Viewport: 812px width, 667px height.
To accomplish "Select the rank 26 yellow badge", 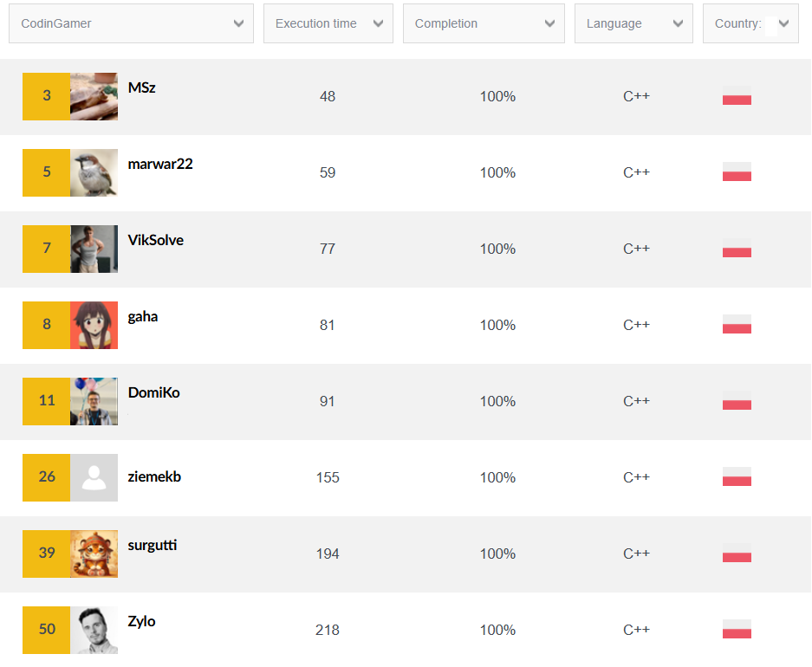I will (47, 477).
